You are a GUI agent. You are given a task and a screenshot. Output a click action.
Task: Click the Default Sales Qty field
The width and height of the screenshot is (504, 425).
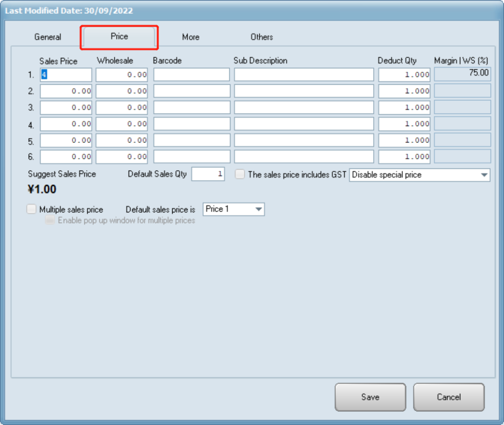pos(208,174)
